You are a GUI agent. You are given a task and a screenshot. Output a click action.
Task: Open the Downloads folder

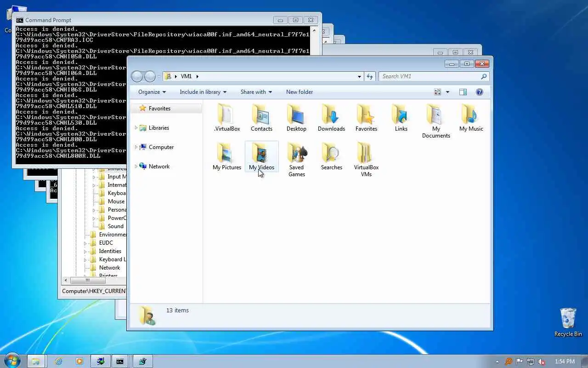tap(331, 118)
